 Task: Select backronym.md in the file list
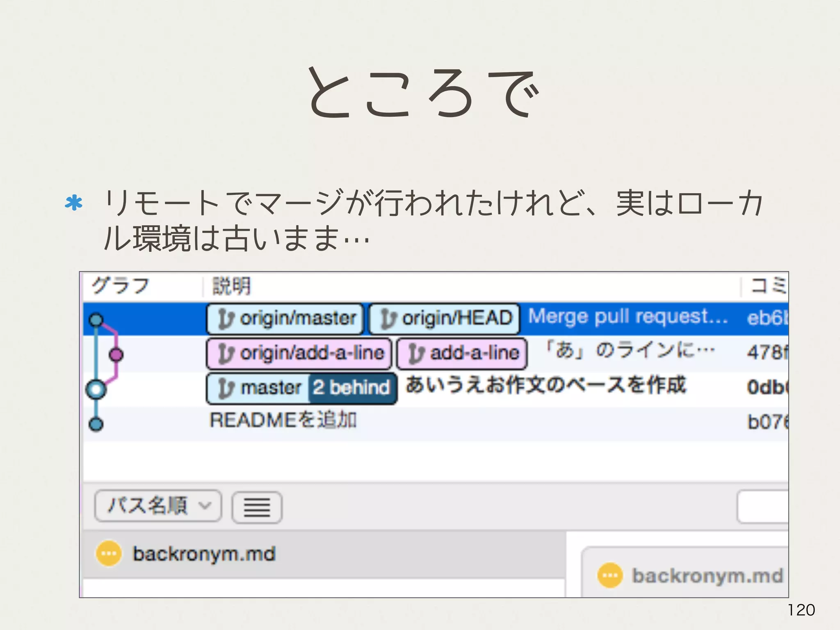pyautogui.click(x=204, y=554)
